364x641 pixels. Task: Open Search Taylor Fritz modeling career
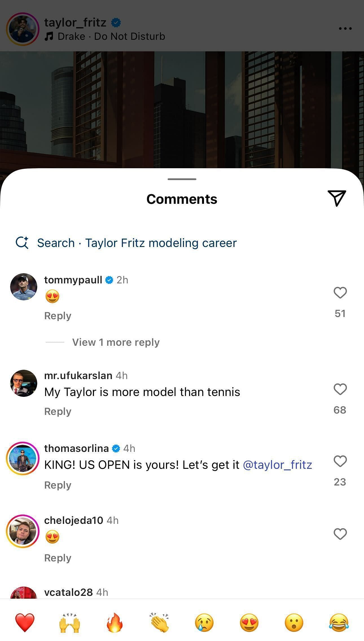click(x=126, y=243)
